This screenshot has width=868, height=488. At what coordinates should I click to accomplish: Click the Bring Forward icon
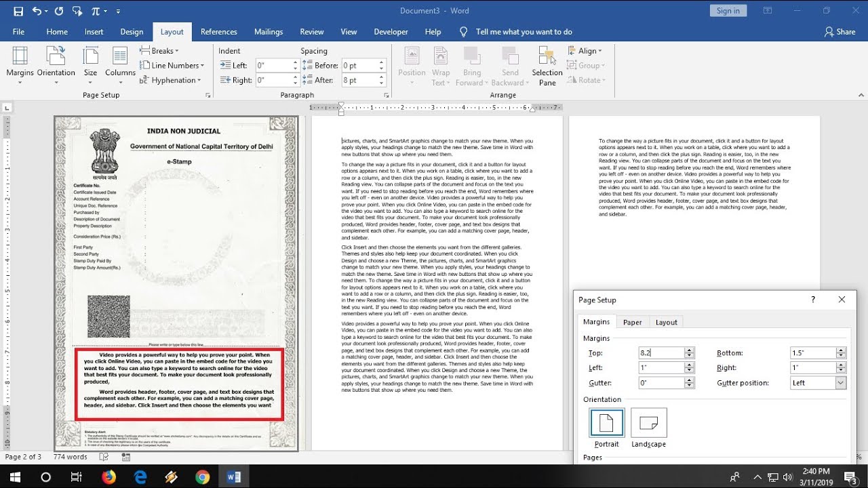click(472, 66)
